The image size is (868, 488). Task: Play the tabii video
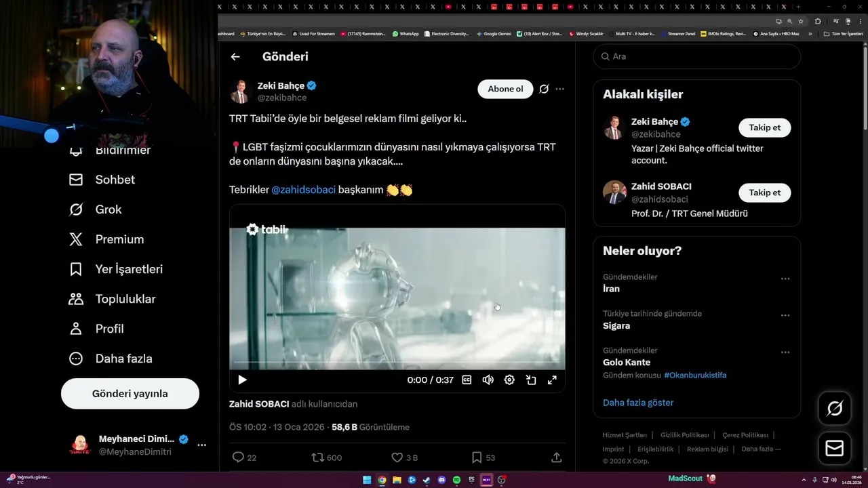(x=242, y=380)
